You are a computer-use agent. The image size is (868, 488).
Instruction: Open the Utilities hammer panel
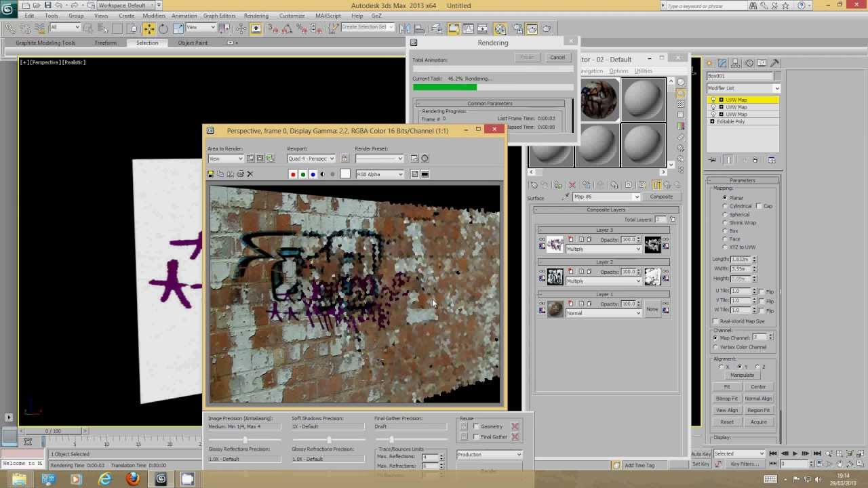pyautogui.click(x=775, y=63)
